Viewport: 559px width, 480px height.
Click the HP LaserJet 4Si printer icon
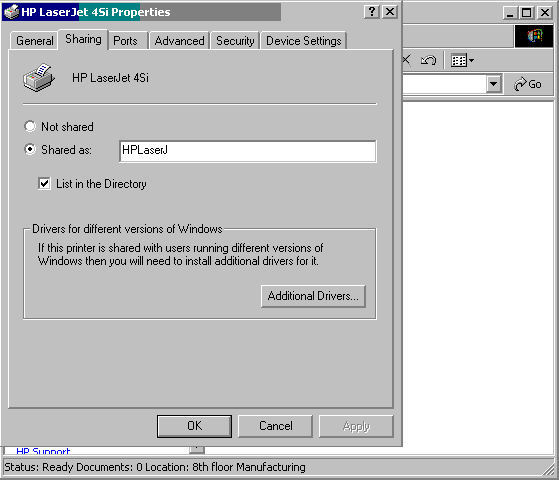tap(39, 78)
